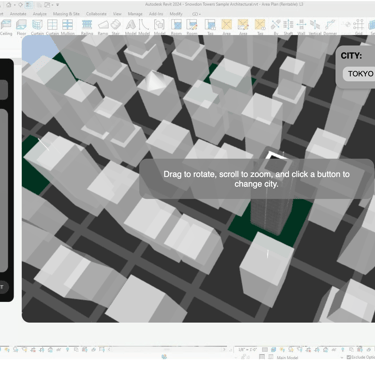Click the CITY: label

351,56
